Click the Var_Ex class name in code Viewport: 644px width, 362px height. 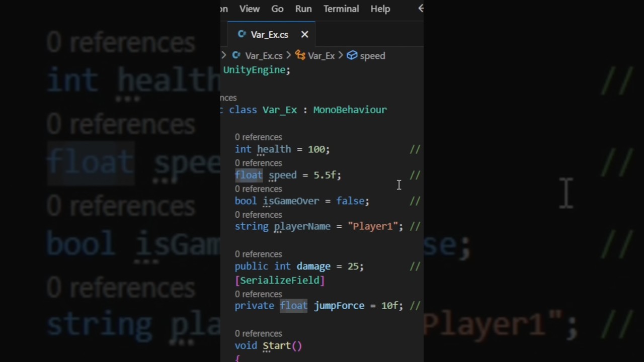click(280, 110)
